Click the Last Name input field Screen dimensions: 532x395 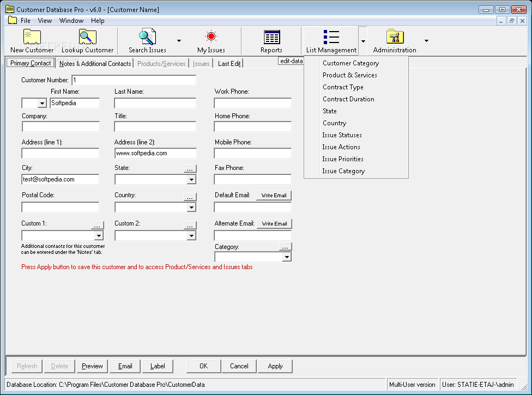155,103
